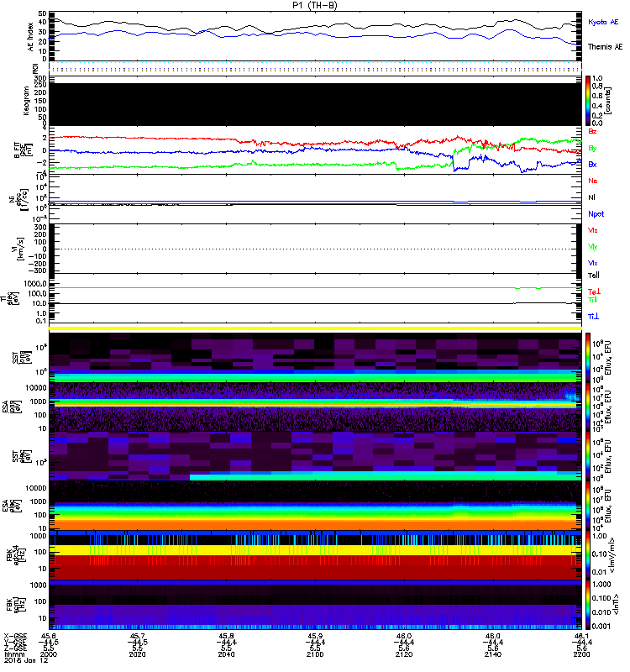Click the [counts] color bar unit label

(608, 101)
